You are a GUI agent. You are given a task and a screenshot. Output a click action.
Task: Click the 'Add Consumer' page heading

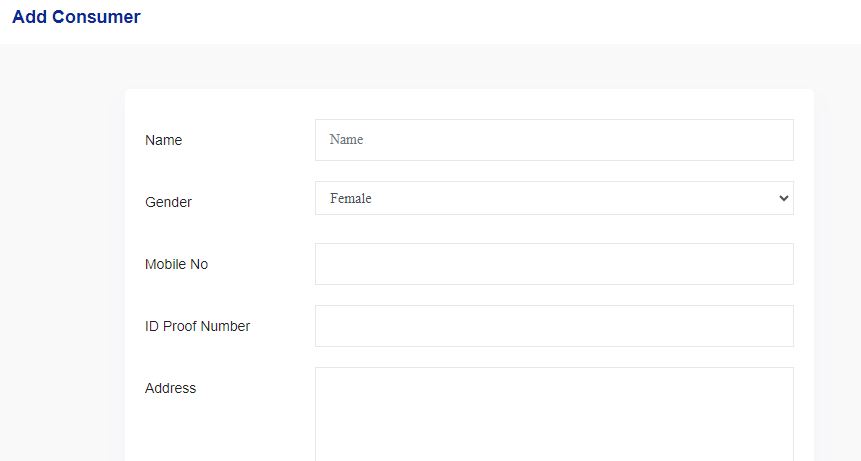[76, 17]
